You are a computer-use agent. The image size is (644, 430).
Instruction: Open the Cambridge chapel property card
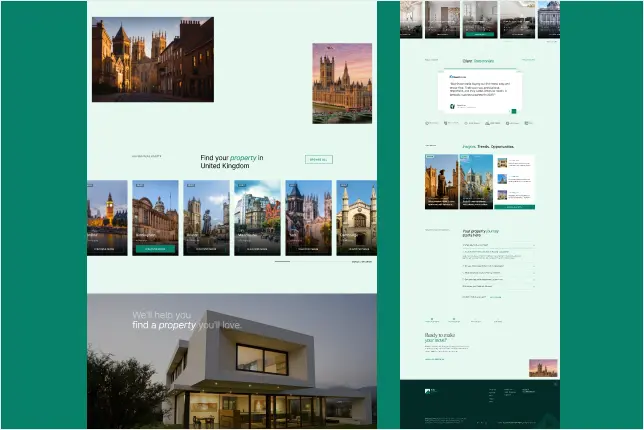pos(356,217)
